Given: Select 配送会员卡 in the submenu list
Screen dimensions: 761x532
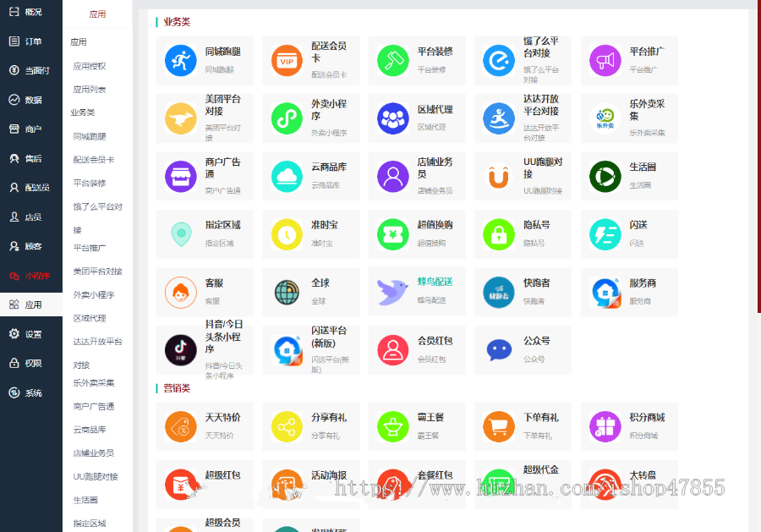Looking at the screenshot, I should click(94, 160).
